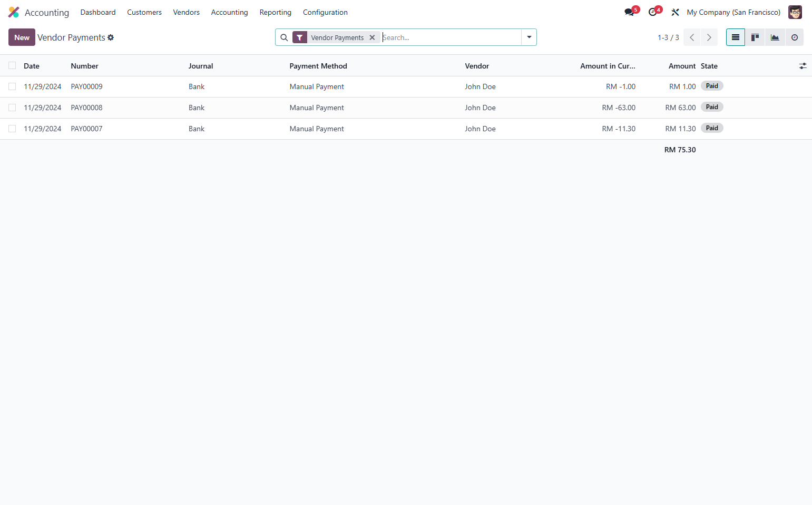Go to the Dashboard menu
The height and width of the screenshot is (505, 812).
(98, 12)
